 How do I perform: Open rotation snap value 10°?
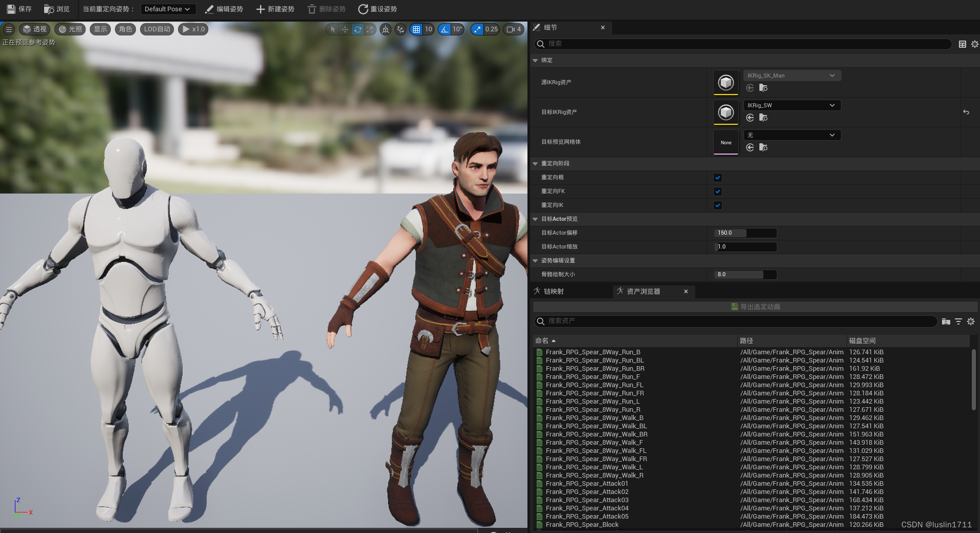457,29
